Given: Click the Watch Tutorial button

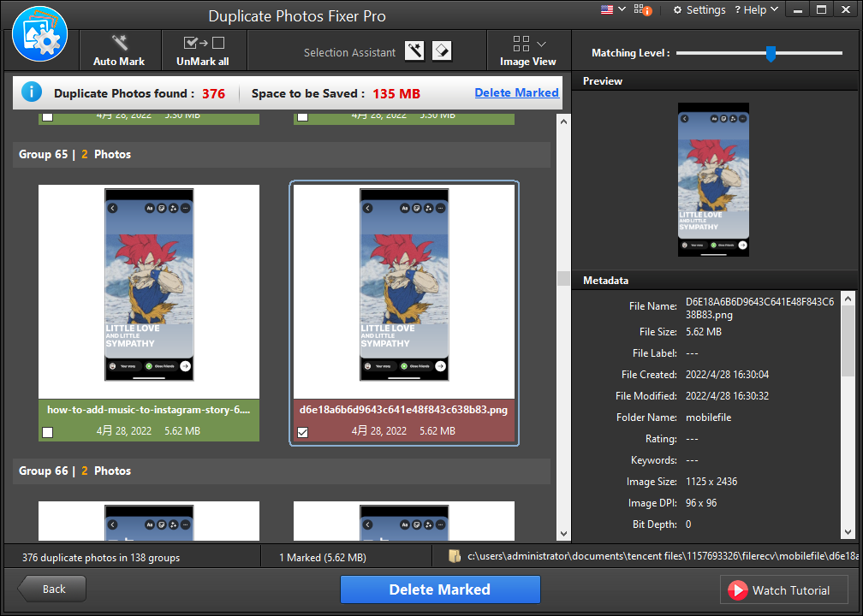Looking at the screenshot, I should pos(783,590).
